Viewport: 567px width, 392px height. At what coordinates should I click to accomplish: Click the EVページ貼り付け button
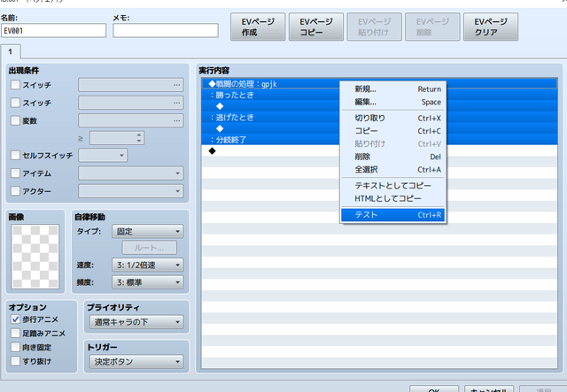point(374,27)
